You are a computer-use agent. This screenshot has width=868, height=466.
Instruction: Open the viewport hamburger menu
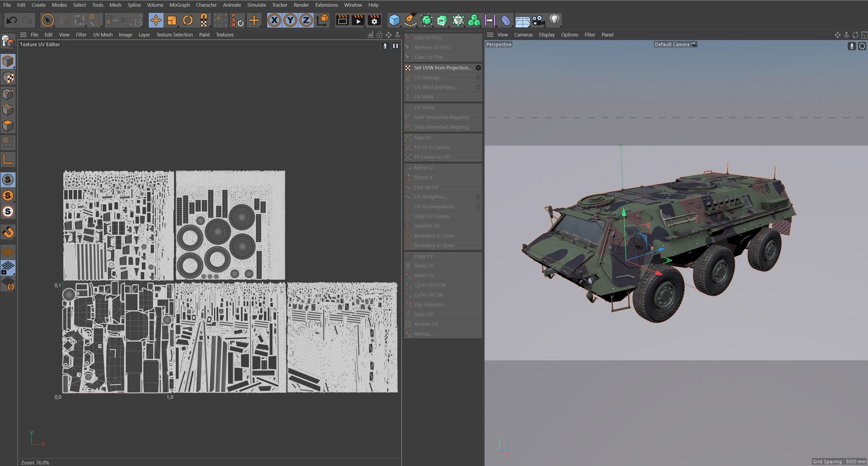pyautogui.click(x=490, y=35)
